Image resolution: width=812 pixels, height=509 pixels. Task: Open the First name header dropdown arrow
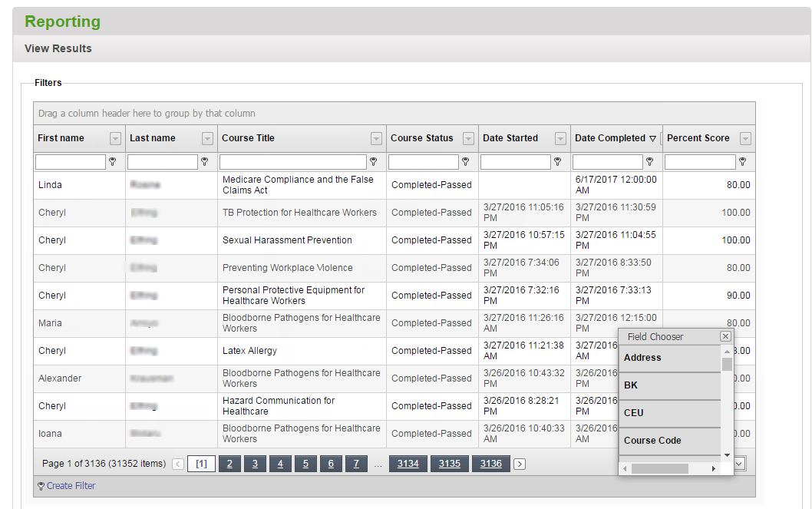[x=115, y=138]
